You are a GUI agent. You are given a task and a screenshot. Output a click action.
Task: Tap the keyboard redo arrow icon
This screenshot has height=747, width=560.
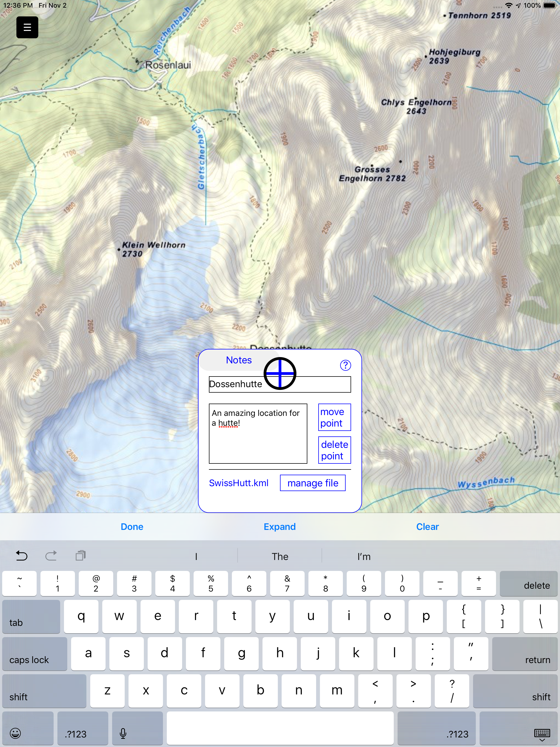pyautogui.click(x=51, y=556)
